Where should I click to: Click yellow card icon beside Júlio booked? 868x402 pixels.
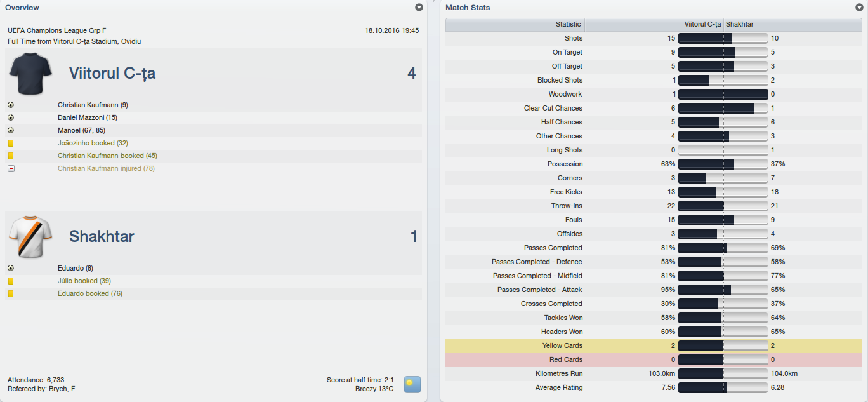coord(11,281)
